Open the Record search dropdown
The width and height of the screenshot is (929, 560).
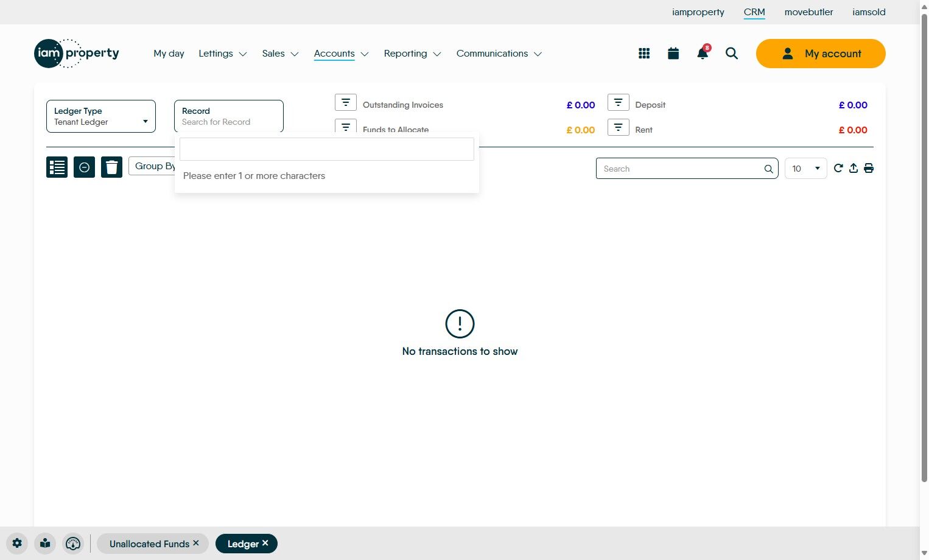click(229, 116)
